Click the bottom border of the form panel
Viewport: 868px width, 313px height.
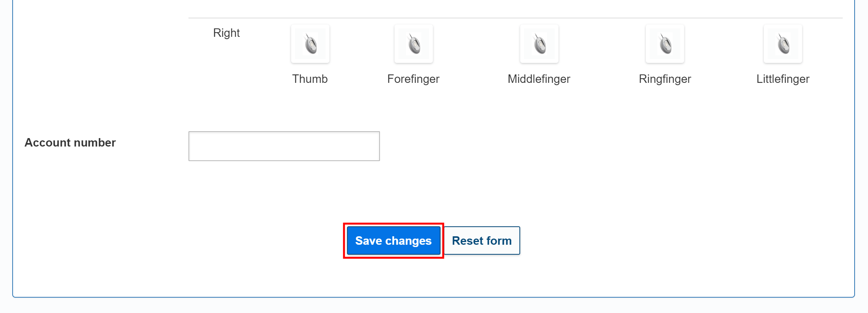(434, 297)
